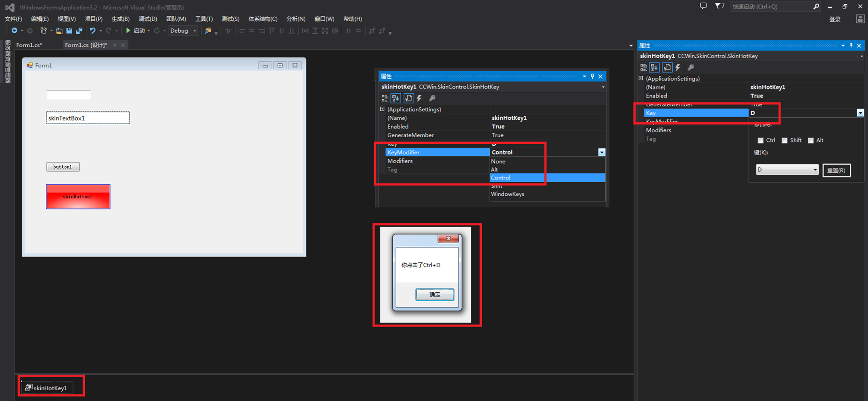
Task: Click the Events lightning icon in the middle Properties panel
Action: tap(419, 98)
